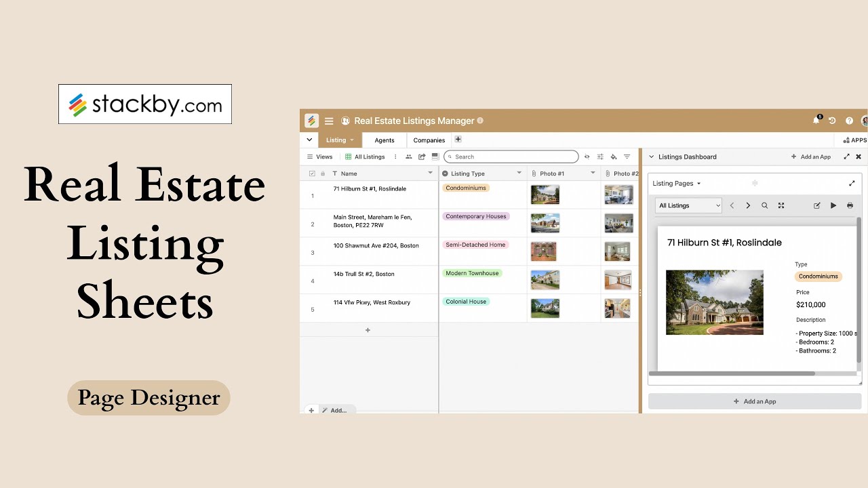Viewport: 868px width, 488px height.
Task: Expand the Listing Pages app
Action: point(852,183)
